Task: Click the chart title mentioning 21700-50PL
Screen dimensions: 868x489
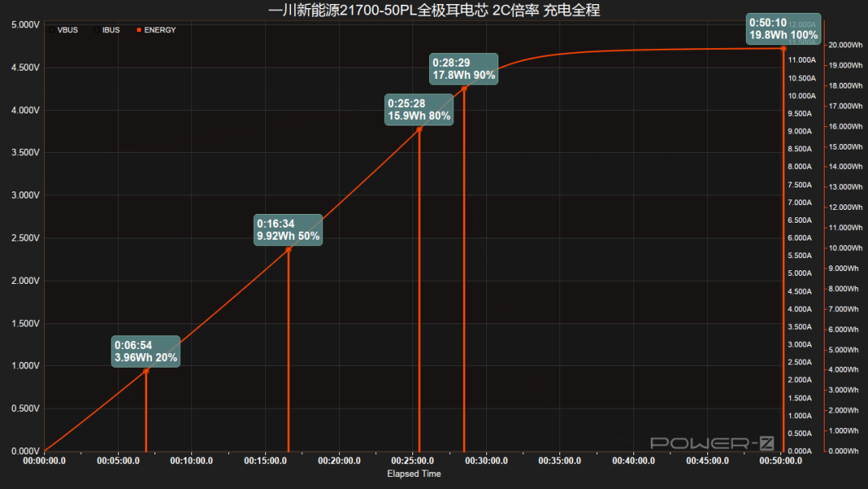Action: pyautogui.click(x=434, y=10)
